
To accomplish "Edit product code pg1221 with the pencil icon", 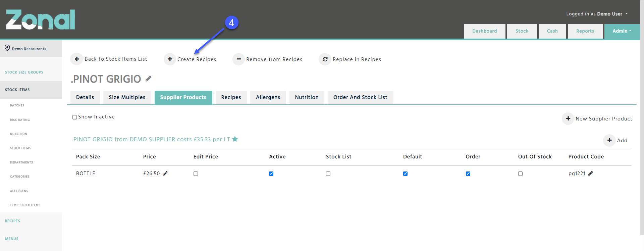I will pyautogui.click(x=591, y=173).
